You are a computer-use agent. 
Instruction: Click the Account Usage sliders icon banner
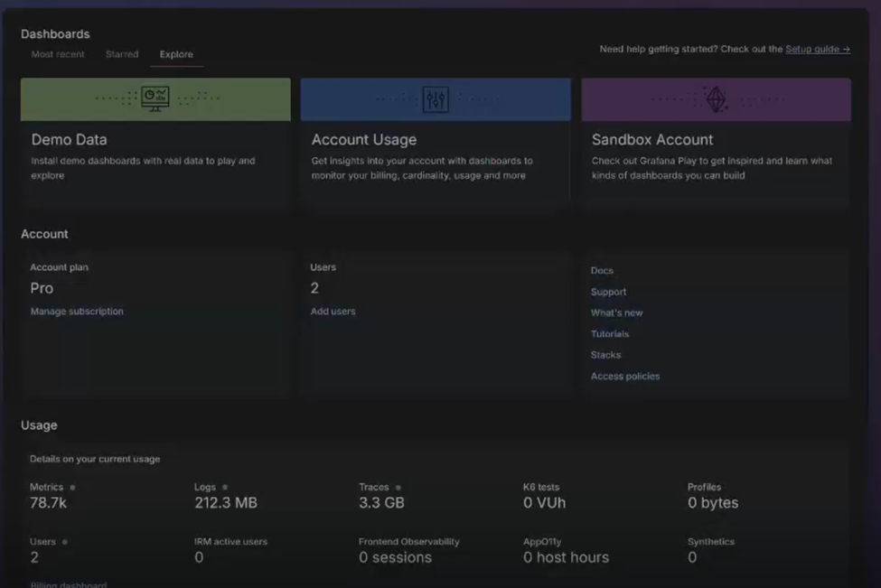pos(436,99)
